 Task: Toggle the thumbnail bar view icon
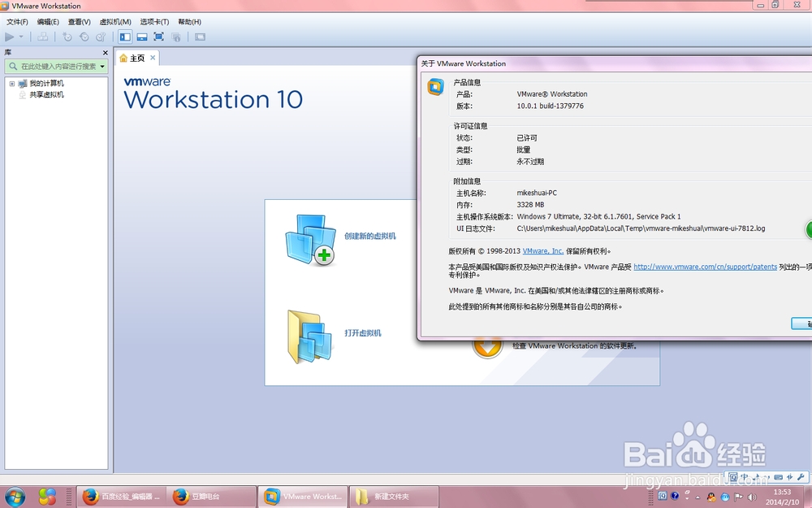142,37
